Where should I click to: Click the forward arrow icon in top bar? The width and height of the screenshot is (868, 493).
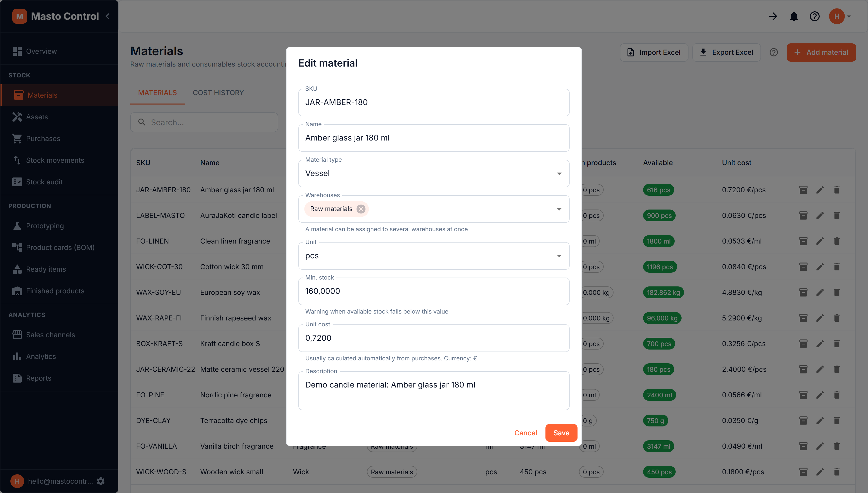tap(773, 16)
